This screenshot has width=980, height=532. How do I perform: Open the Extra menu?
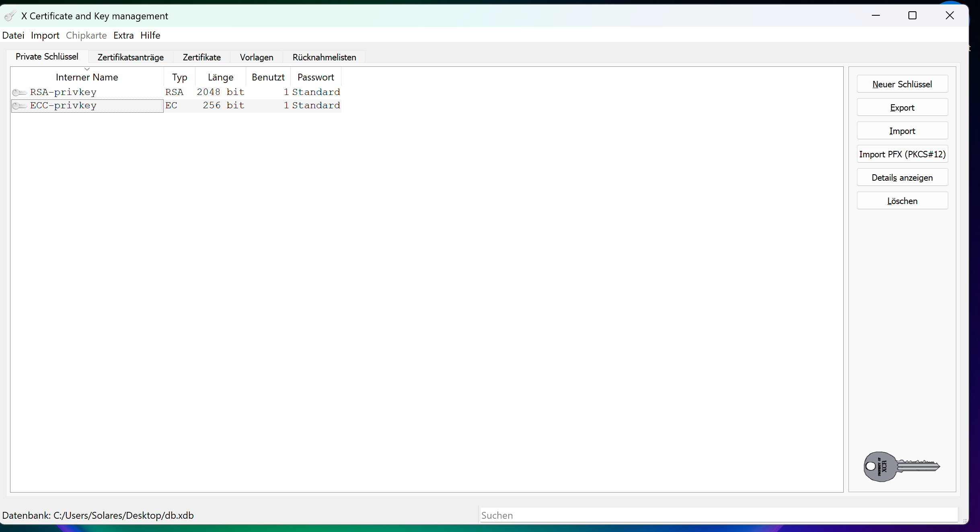click(x=123, y=35)
